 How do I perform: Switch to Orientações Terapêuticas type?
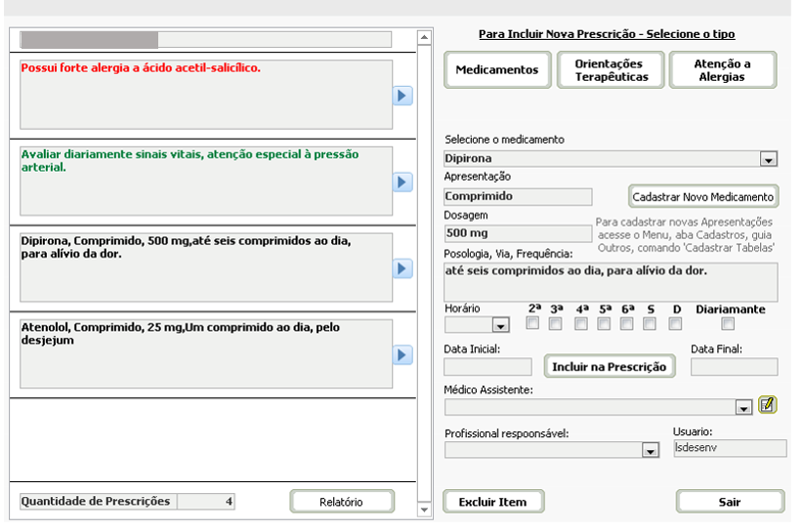point(612,70)
